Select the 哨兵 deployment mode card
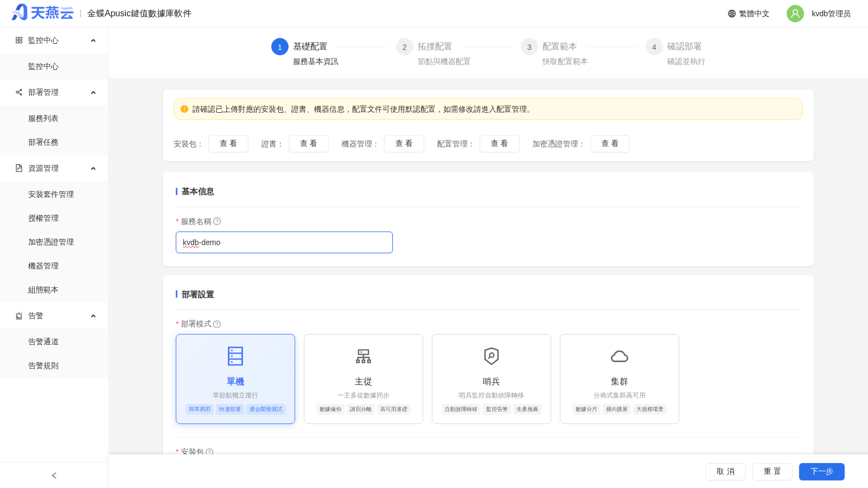 pyautogui.click(x=492, y=379)
